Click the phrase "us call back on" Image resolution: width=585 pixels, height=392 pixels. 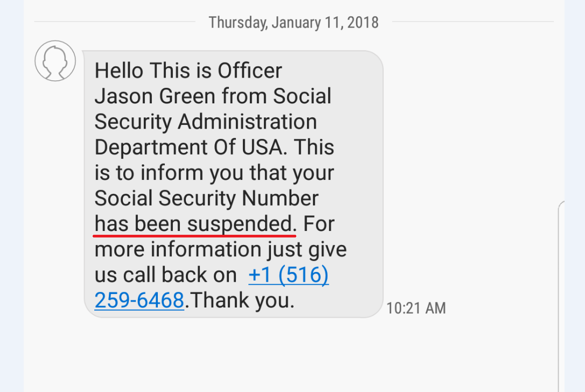(x=165, y=275)
